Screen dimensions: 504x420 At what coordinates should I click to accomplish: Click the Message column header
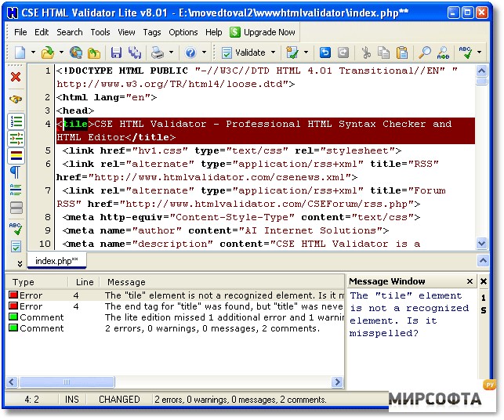pyautogui.click(x=222, y=282)
